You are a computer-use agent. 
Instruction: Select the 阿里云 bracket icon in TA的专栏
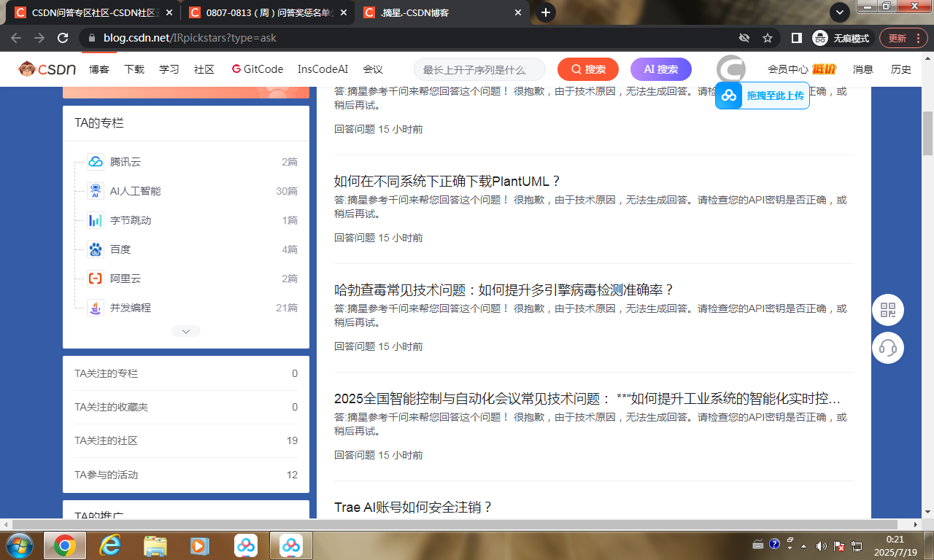[95, 278]
